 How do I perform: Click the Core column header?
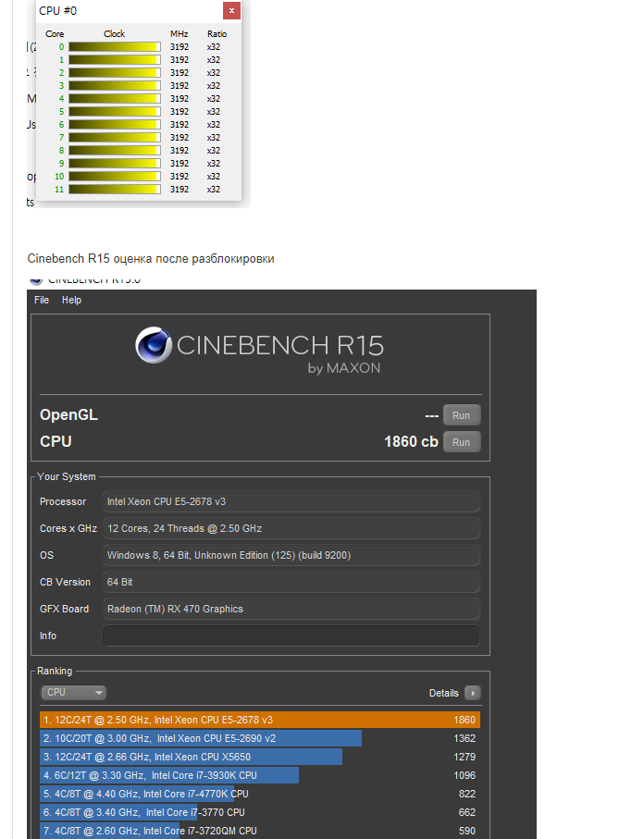point(55,33)
